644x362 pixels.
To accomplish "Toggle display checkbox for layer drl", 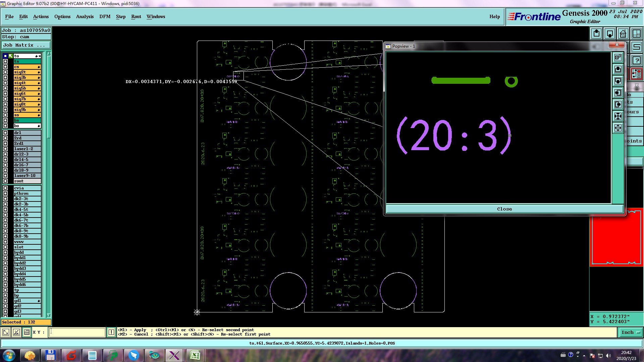I will pyautogui.click(x=5, y=133).
